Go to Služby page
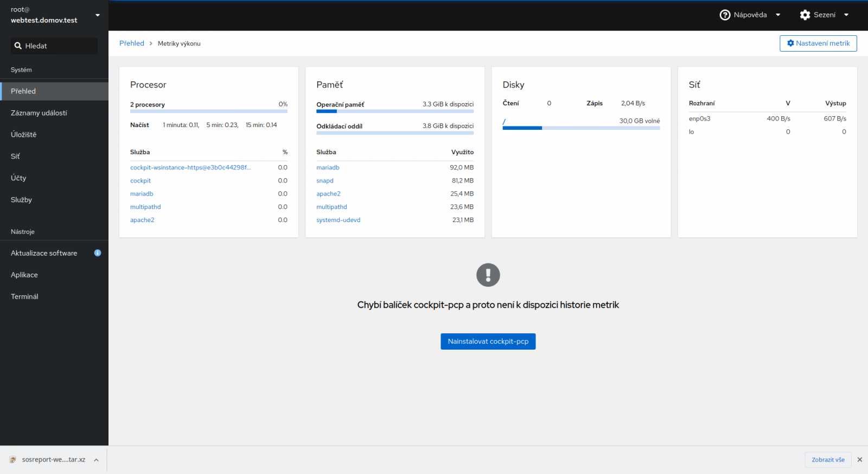 (54, 200)
